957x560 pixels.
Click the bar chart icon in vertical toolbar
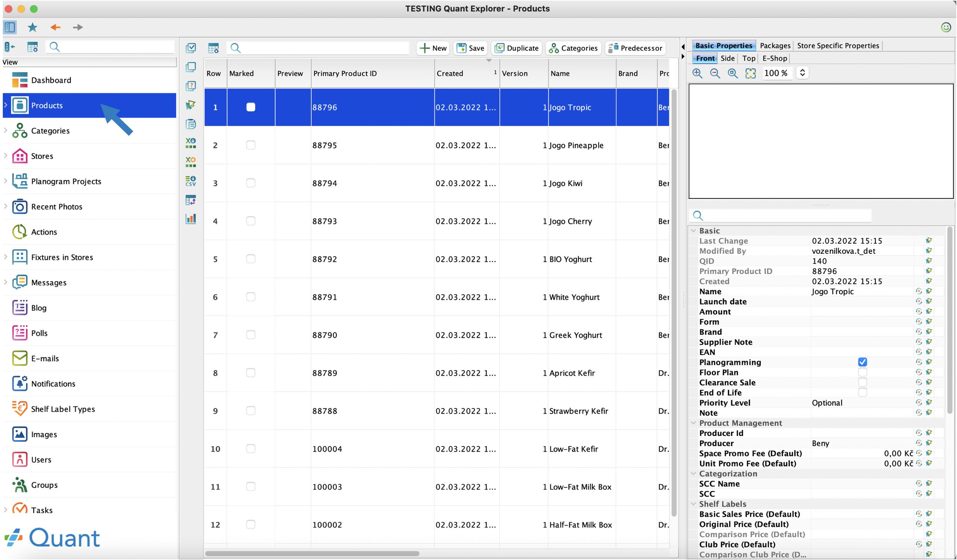point(191,219)
